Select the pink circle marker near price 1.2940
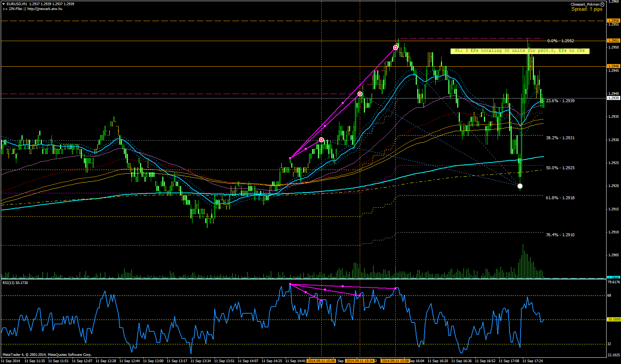Screen dimensions: 621x364 pos(360,94)
